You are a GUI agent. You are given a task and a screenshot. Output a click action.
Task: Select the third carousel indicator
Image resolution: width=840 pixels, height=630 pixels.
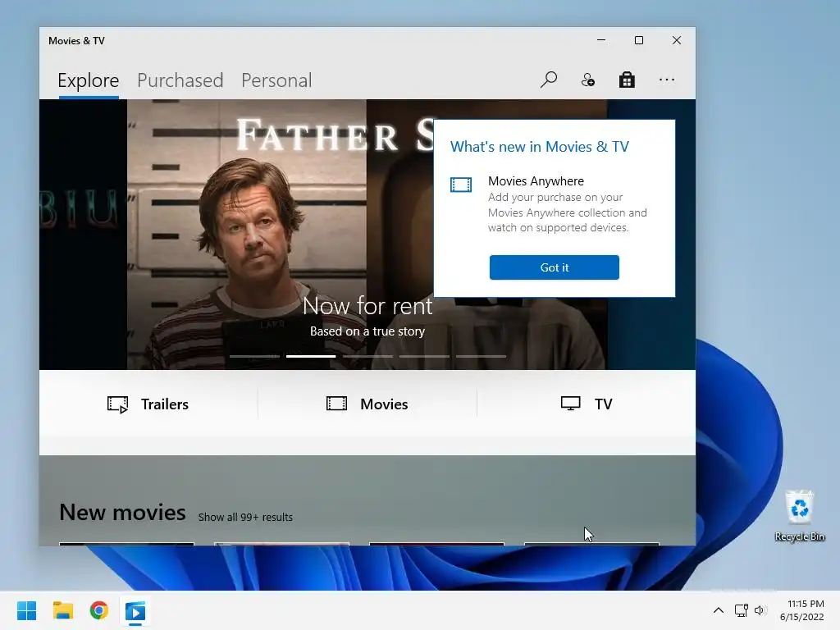pos(367,356)
